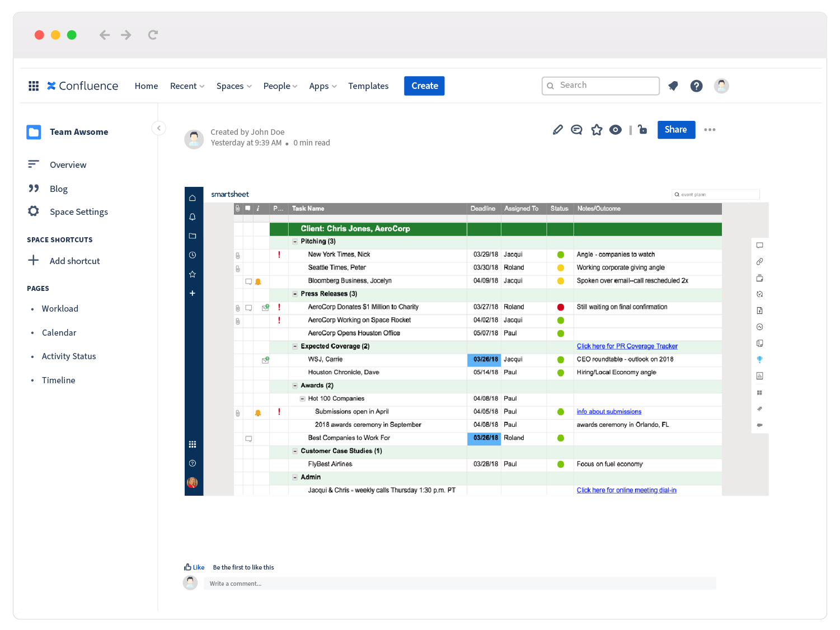Collapse the Press Releases (3) section
This screenshot has width=840, height=630.
tap(295, 294)
